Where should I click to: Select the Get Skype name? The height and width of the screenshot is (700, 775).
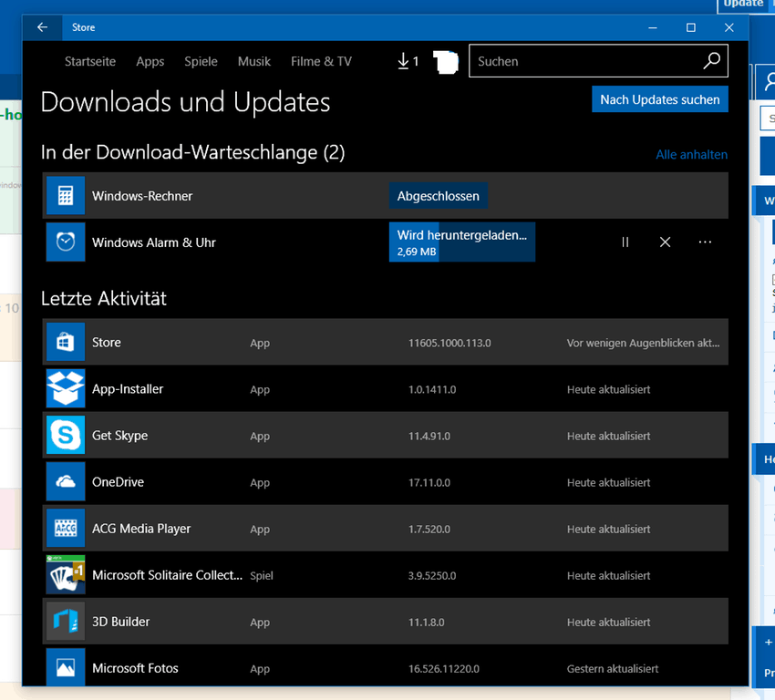(x=120, y=436)
